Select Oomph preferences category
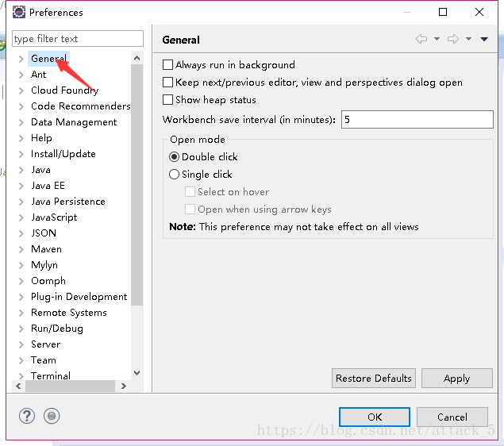 tap(48, 281)
